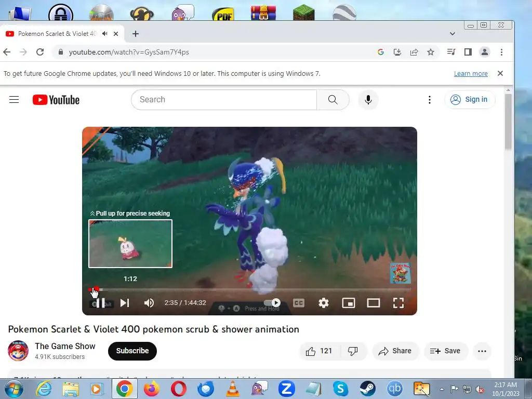Open Skype from taskbar

coord(340,389)
